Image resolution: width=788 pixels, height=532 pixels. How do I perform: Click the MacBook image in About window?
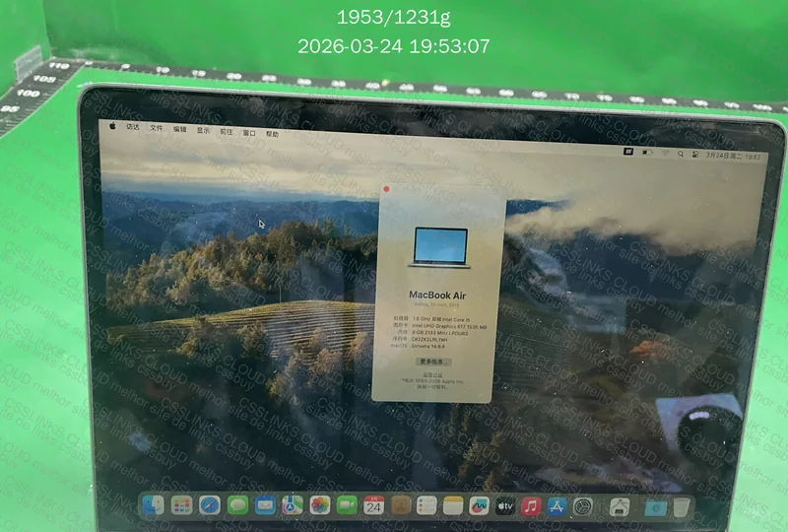tap(440, 247)
